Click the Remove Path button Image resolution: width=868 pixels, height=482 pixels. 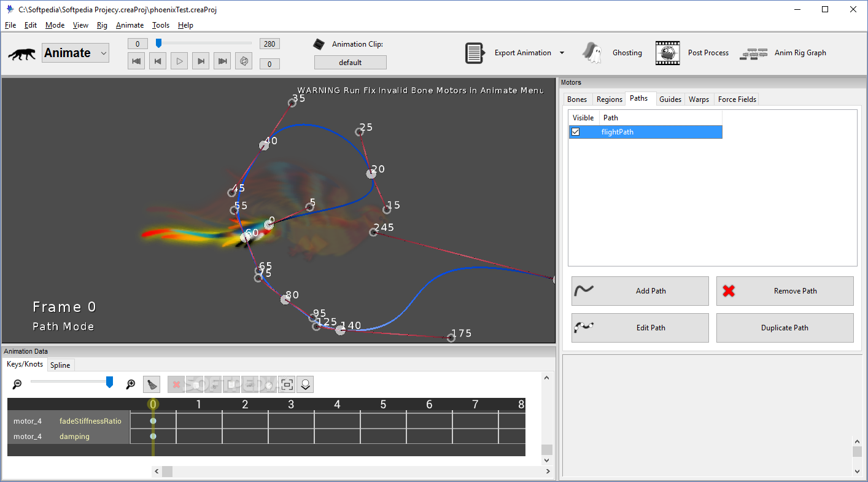coord(785,291)
